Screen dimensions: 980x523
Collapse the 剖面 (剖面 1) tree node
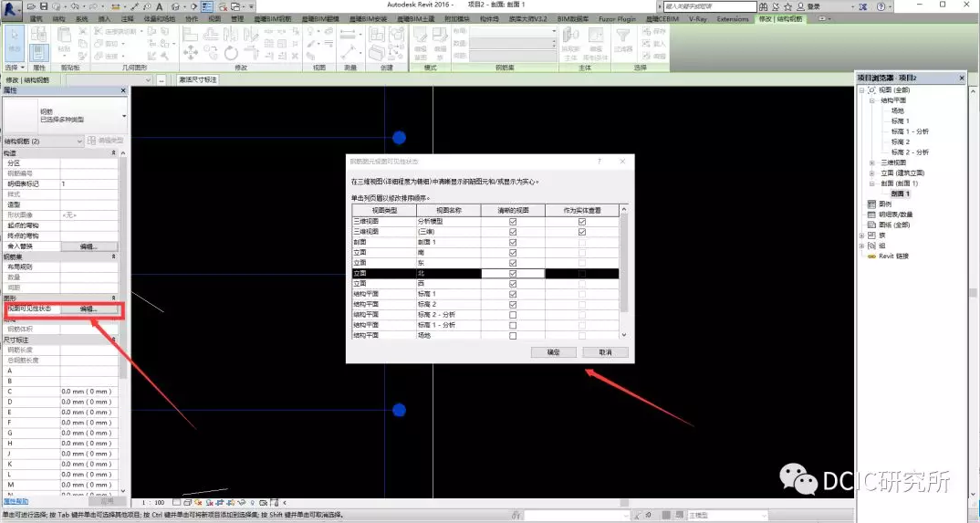[x=872, y=183]
